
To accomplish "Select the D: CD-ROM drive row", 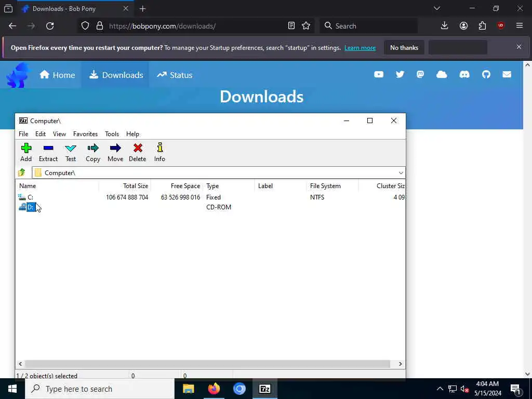I will 210,207.
